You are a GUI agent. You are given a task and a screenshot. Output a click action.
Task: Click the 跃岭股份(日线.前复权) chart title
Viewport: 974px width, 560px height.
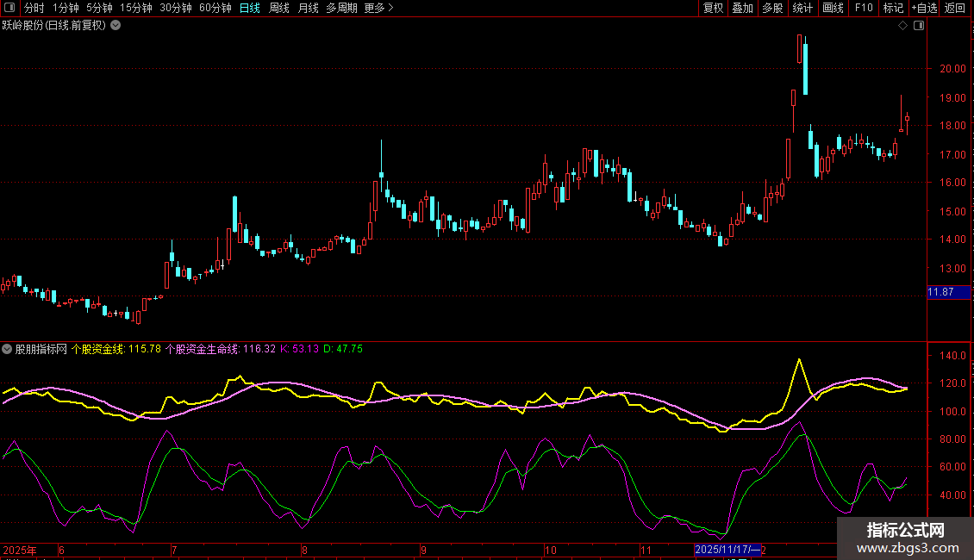(54, 26)
